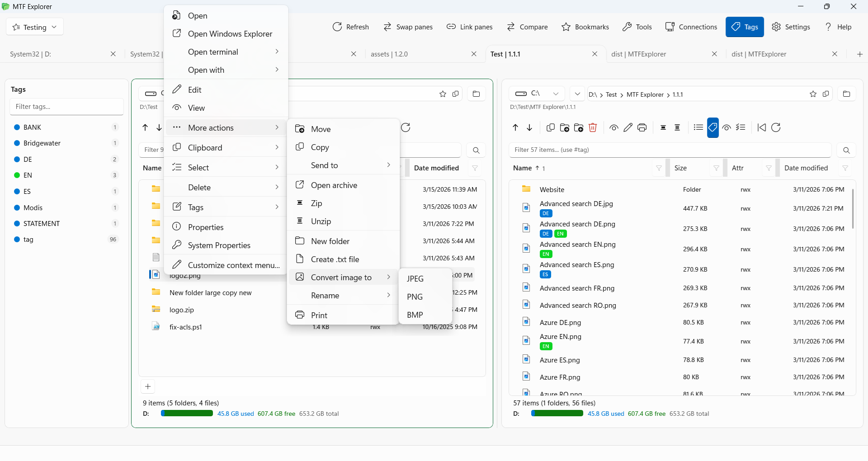Open preview using the eye icon
This screenshot has height=461, width=868.
[613, 127]
